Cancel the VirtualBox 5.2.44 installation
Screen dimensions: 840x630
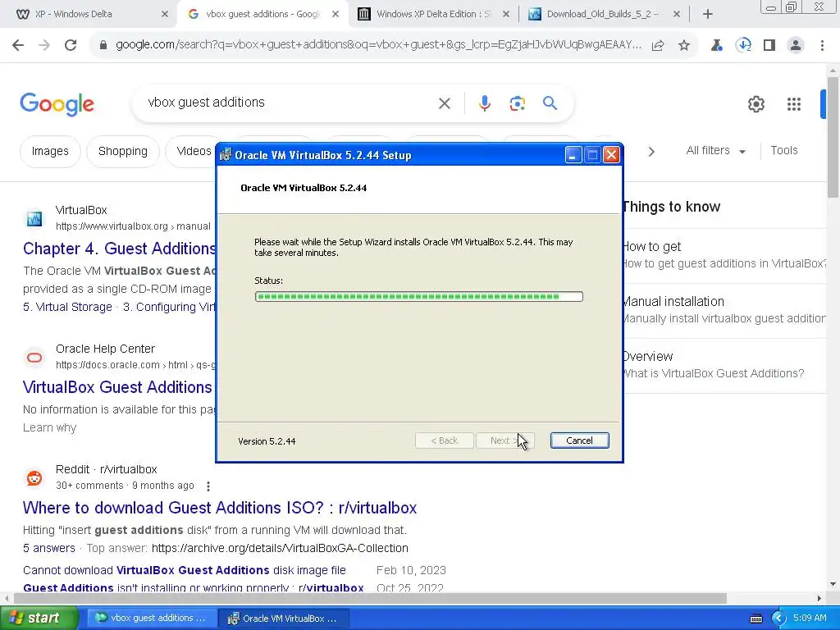coord(580,441)
